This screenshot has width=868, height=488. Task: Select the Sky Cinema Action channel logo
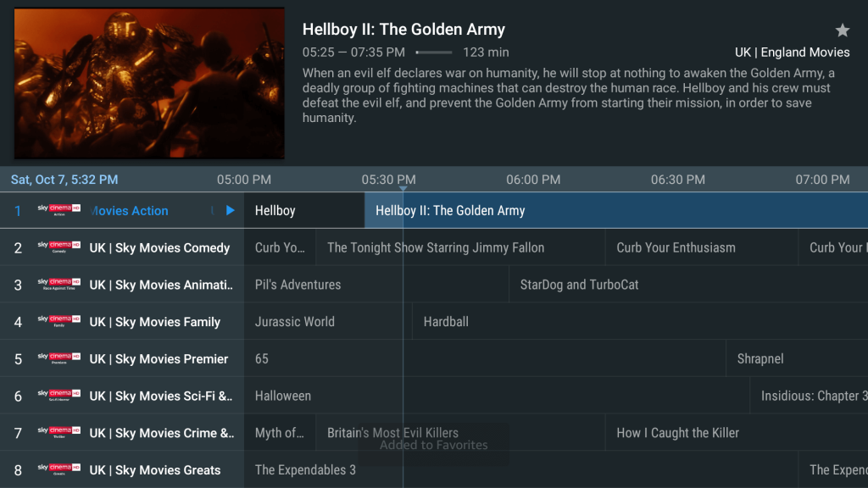pyautogui.click(x=59, y=210)
